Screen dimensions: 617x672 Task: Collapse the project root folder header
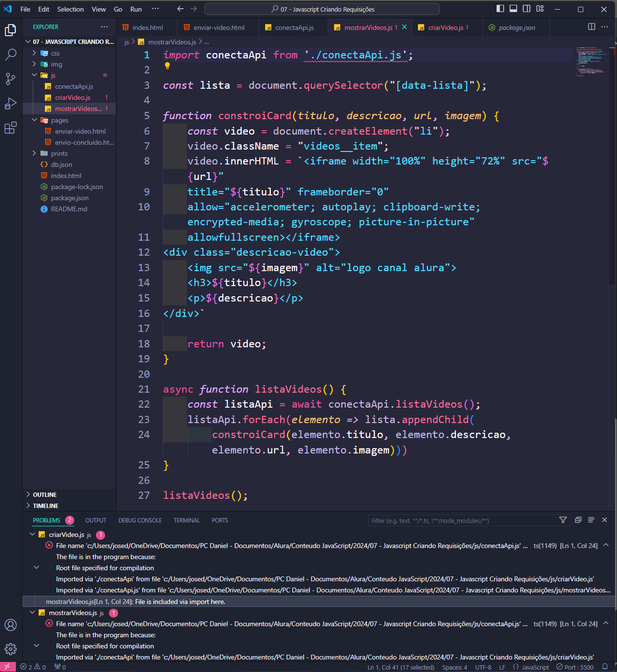click(x=69, y=41)
